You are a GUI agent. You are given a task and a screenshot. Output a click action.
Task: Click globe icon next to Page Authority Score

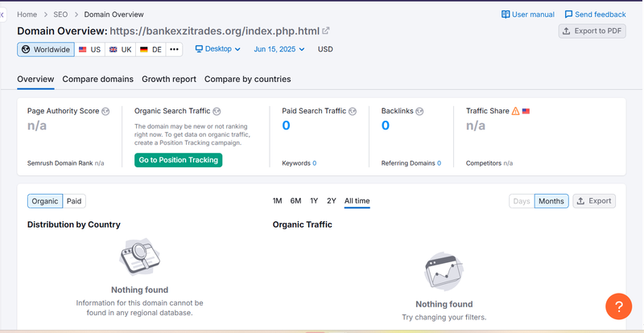(105, 111)
